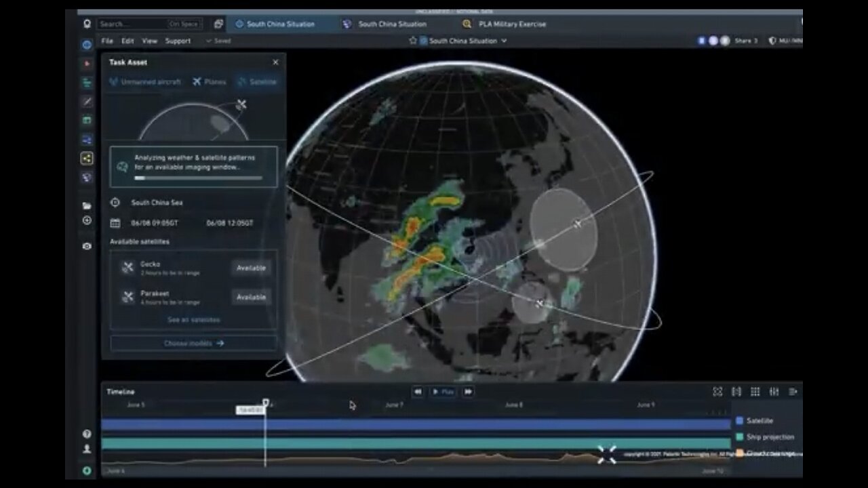Click the circled plus icon in sidebar
Image resolution: width=868 pixels, height=488 pixels.
tap(87, 220)
